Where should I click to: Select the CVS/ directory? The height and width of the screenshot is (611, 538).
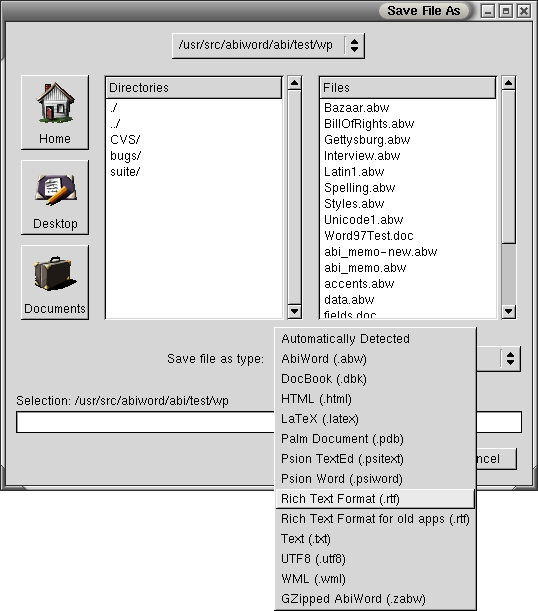[194, 140]
